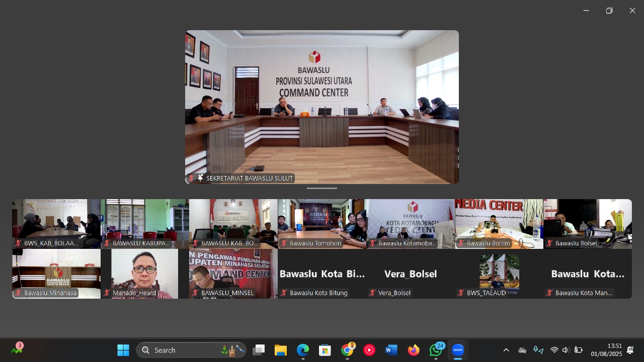Select the Bawaslu Minahasa video tile
The width and height of the screenshot is (644, 362).
coord(56,274)
